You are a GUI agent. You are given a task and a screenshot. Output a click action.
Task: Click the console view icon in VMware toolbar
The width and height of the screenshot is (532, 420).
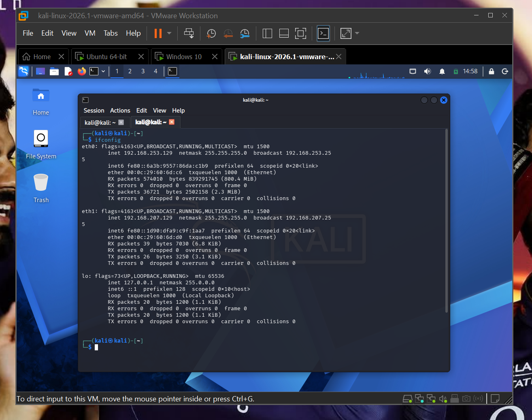(323, 33)
